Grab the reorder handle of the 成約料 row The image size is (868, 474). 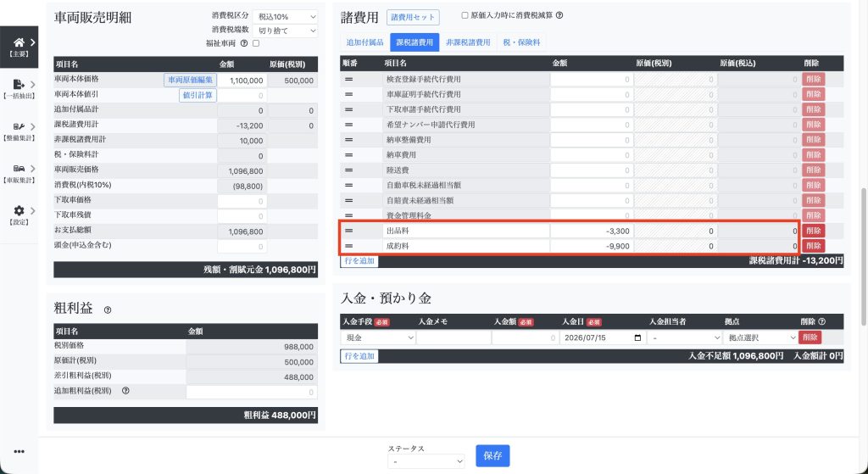[x=348, y=246]
